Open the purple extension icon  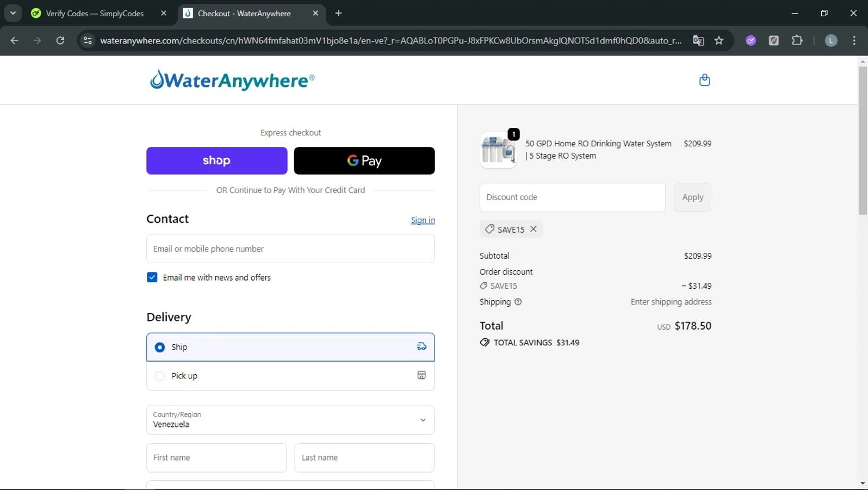point(751,40)
